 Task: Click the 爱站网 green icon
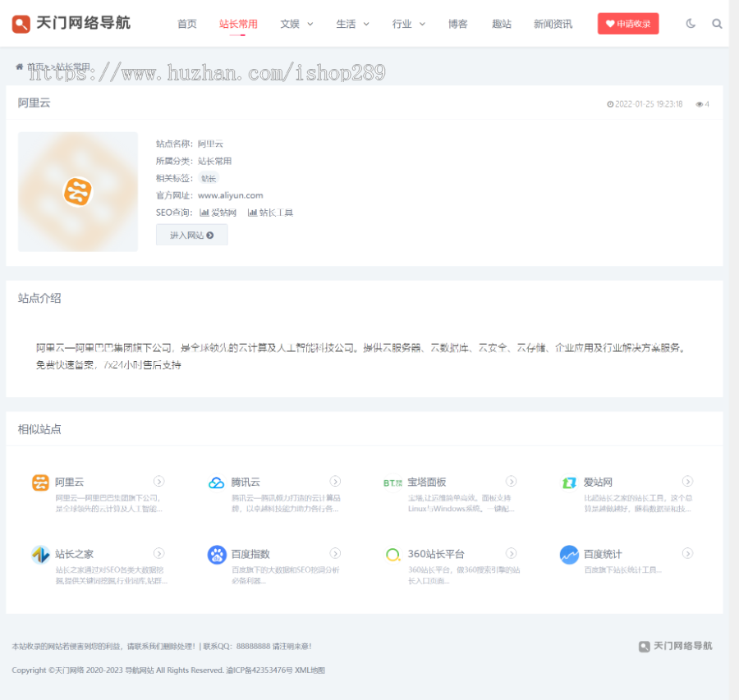[x=569, y=483]
